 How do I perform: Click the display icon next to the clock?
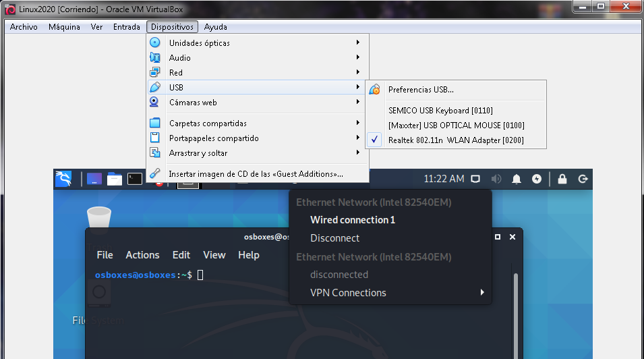point(475,179)
